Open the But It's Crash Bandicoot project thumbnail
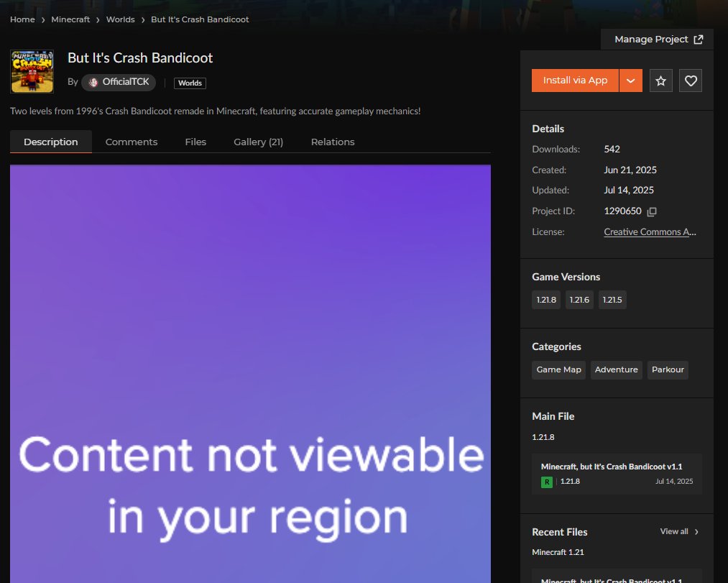Screen dimensions: 728x583 point(32,72)
